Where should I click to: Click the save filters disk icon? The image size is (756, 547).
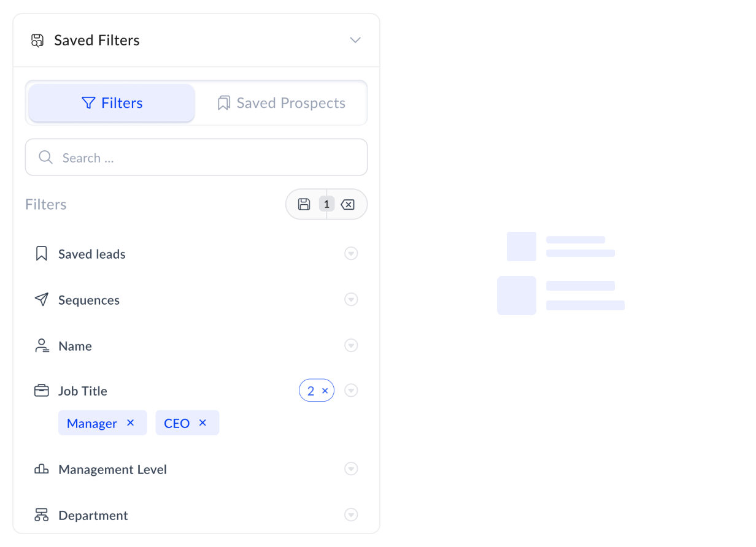305,204
